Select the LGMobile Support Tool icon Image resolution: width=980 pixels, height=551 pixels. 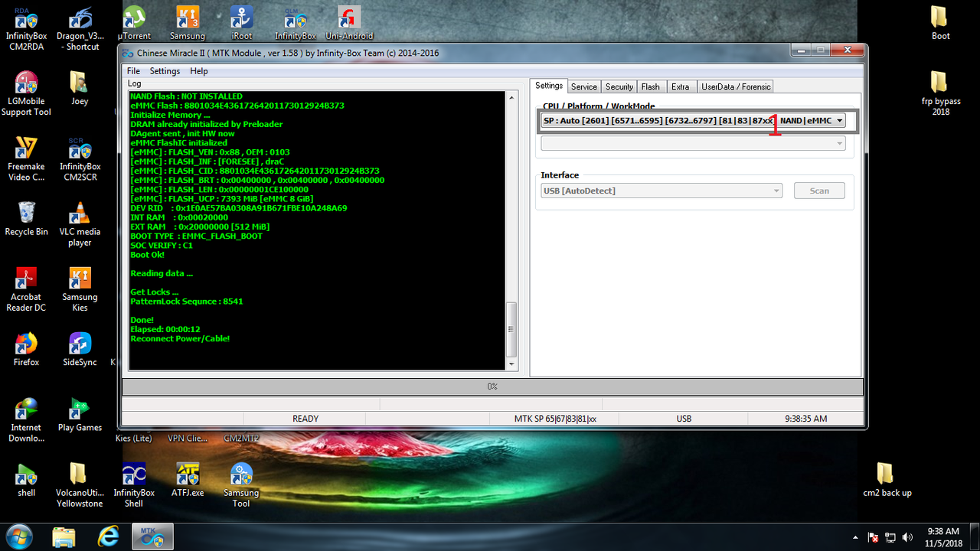[x=26, y=94]
